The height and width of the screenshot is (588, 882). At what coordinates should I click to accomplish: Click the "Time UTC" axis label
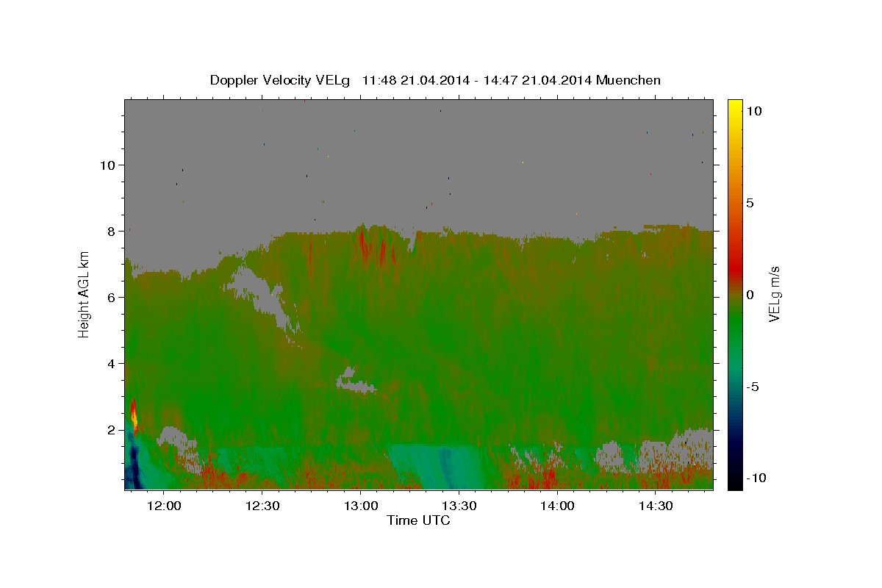coord(418,520)
